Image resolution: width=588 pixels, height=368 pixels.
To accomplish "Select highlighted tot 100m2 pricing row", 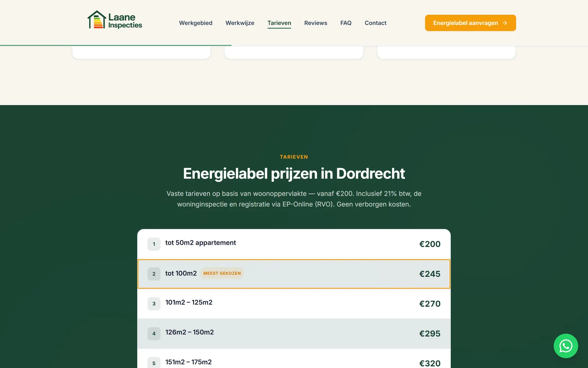I will pyautogui.click(x=294, y=274).
